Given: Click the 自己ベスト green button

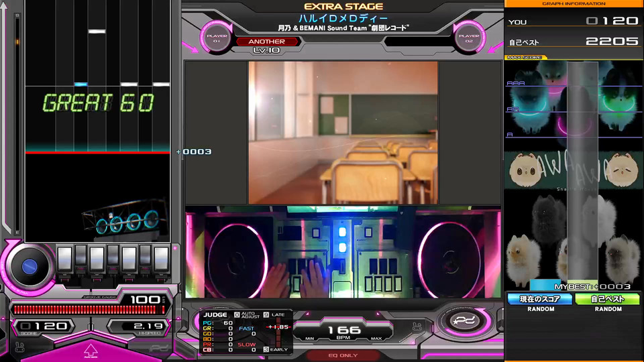Looking at the screenshot, I should click(608, 299).
